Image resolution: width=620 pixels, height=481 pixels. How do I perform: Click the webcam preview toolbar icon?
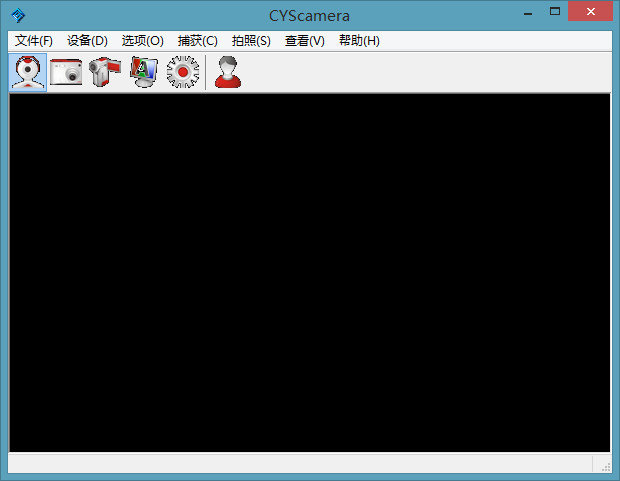[28, 72]
